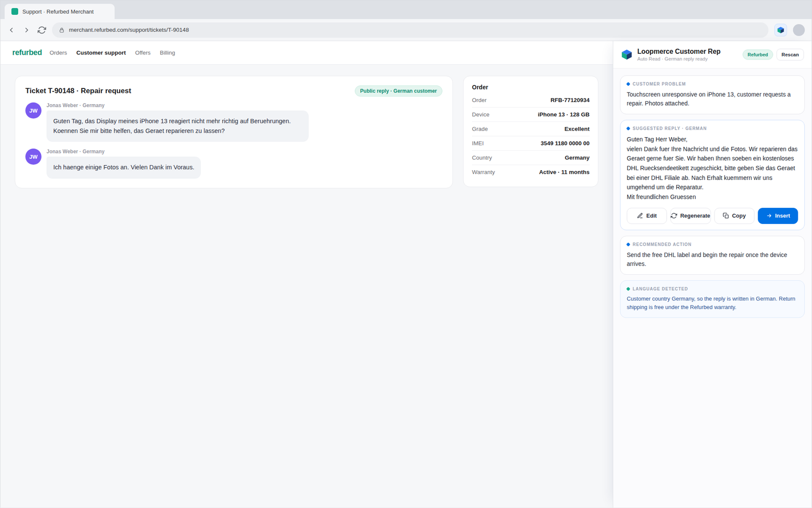Click order number RFB-77120934

[570, 100]
